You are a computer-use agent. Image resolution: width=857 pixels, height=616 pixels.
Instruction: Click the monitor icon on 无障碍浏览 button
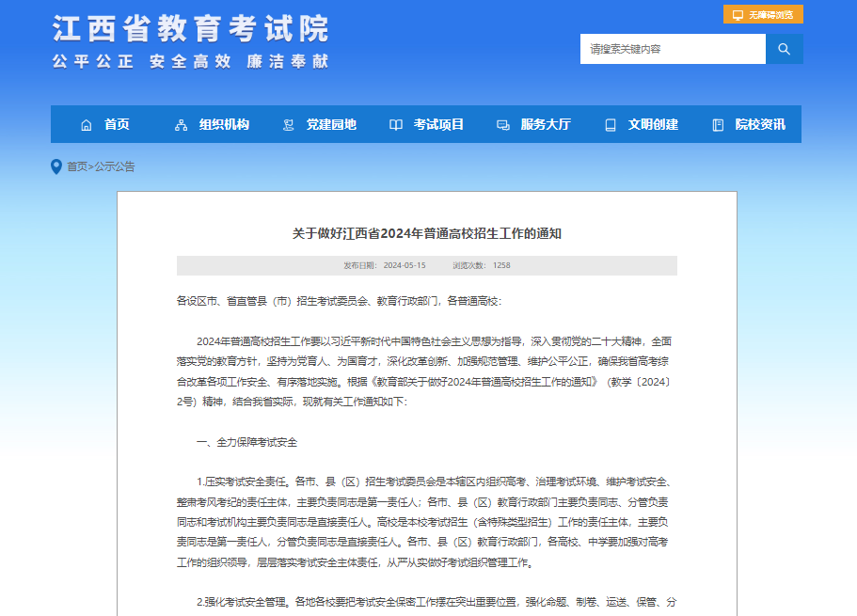[x=737, y=14]
